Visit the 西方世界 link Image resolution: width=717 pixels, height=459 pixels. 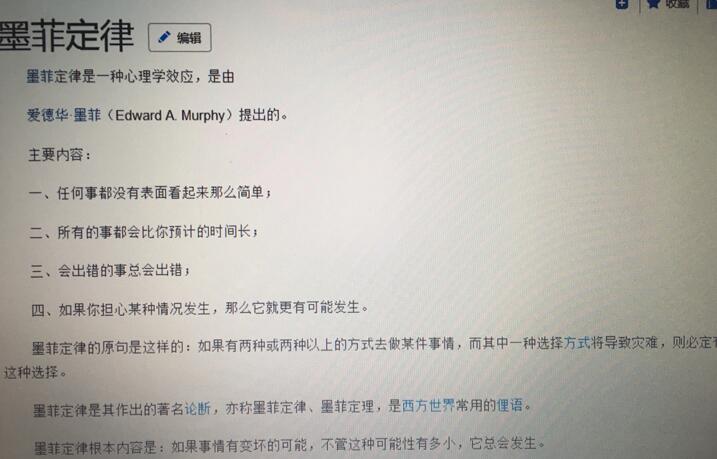(x=428, y=406)
